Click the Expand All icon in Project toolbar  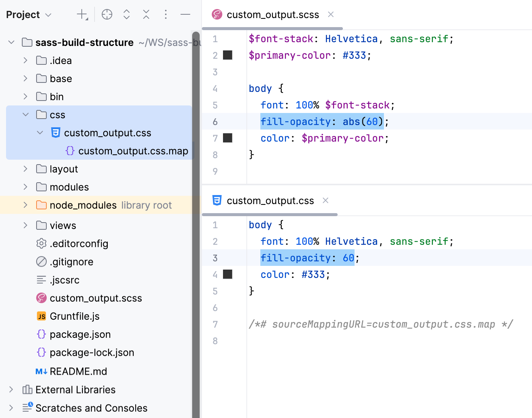127,14
